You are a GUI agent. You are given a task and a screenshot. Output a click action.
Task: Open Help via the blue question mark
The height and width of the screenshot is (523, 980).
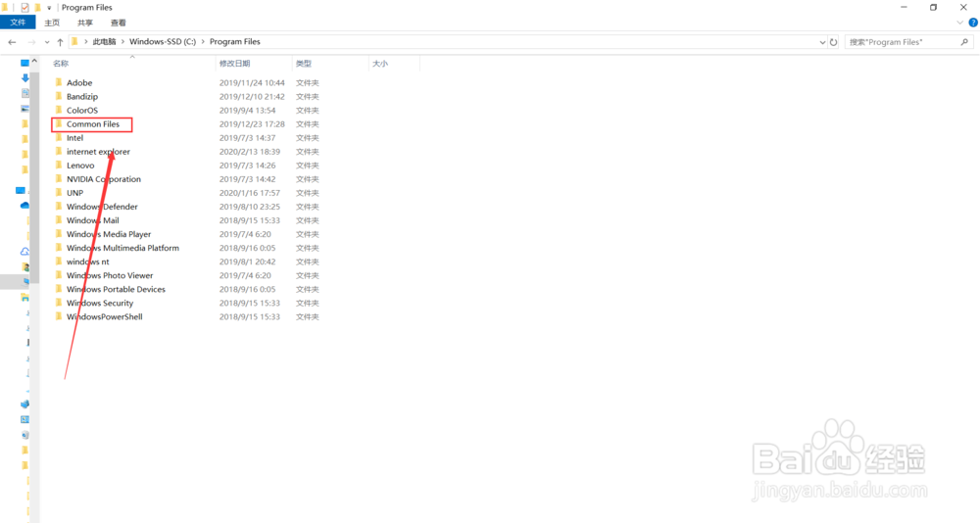click(973, 23)
